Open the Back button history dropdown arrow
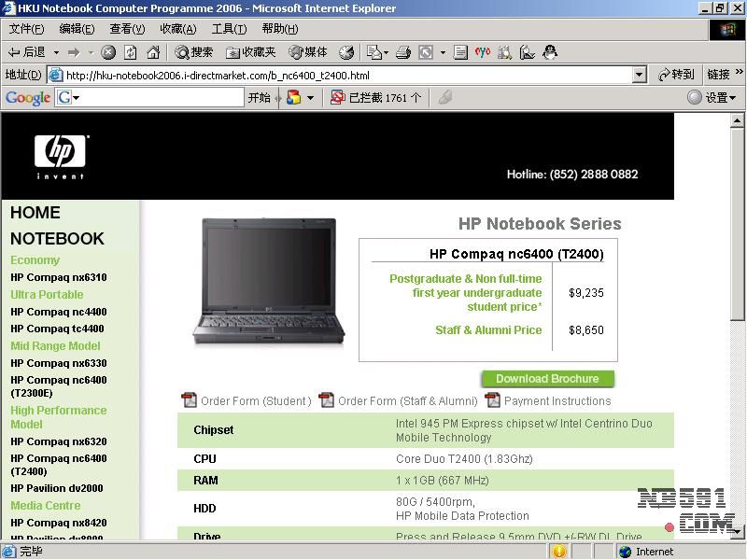The height and width of the screenshot is (560, 747). tap(56, 52)
